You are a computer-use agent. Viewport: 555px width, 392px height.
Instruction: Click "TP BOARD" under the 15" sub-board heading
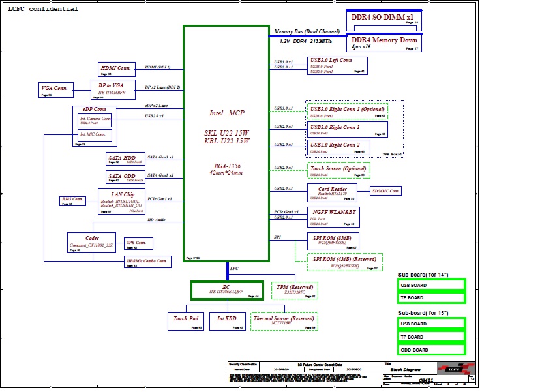(x=432, y=337)
